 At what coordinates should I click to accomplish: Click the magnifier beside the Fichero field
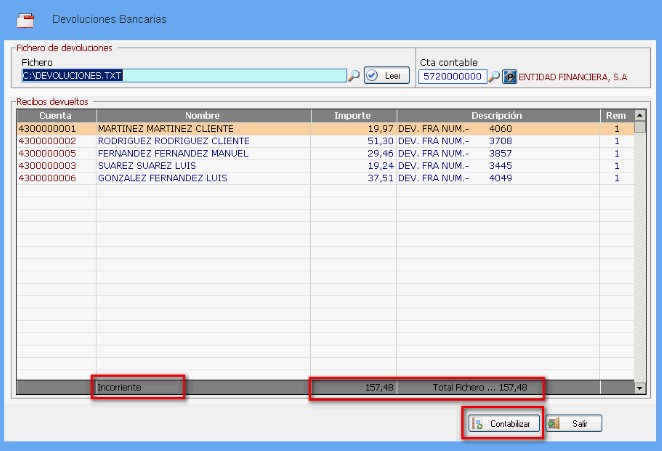point(353,76)
